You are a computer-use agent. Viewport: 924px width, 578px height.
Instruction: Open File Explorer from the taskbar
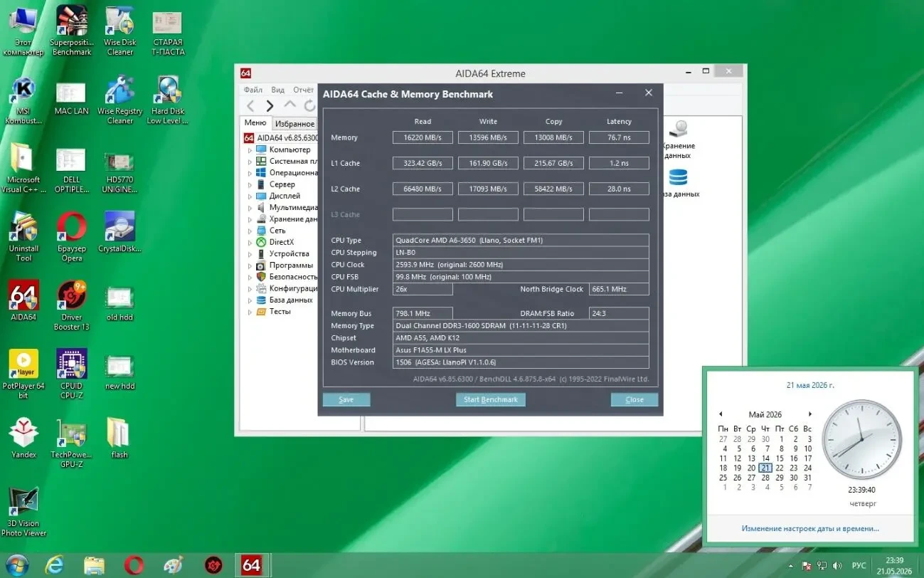point(94,565)
